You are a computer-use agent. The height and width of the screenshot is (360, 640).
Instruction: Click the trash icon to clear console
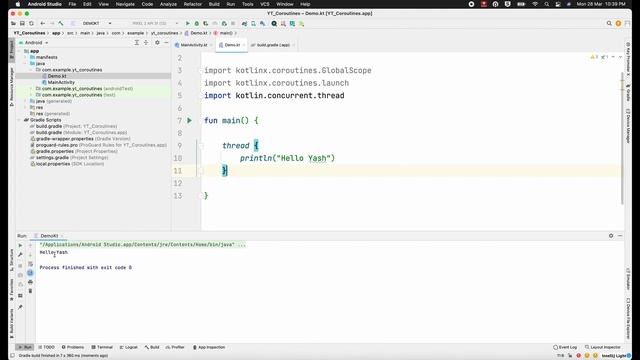30,291
